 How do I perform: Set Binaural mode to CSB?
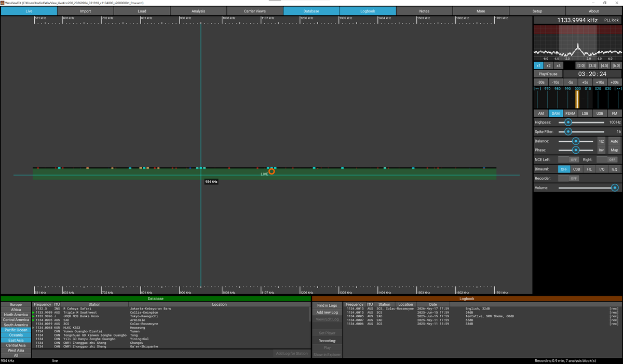577,169
